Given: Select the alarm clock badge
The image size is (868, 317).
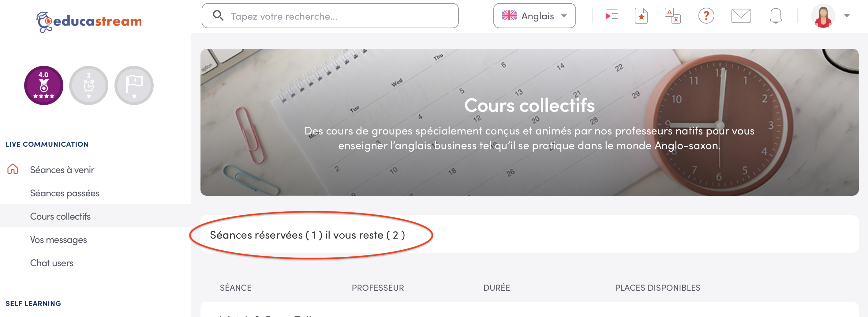Looking at the screenshot, I should (x=89, y=85).
